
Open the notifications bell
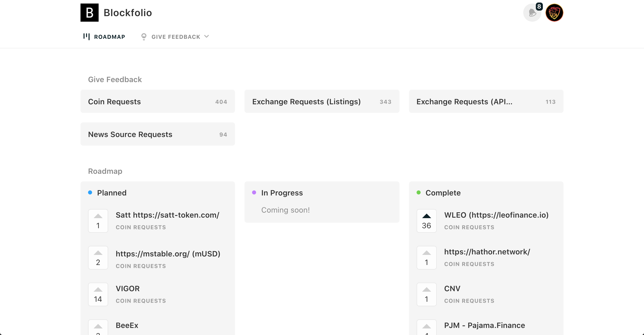click(532, 13)
